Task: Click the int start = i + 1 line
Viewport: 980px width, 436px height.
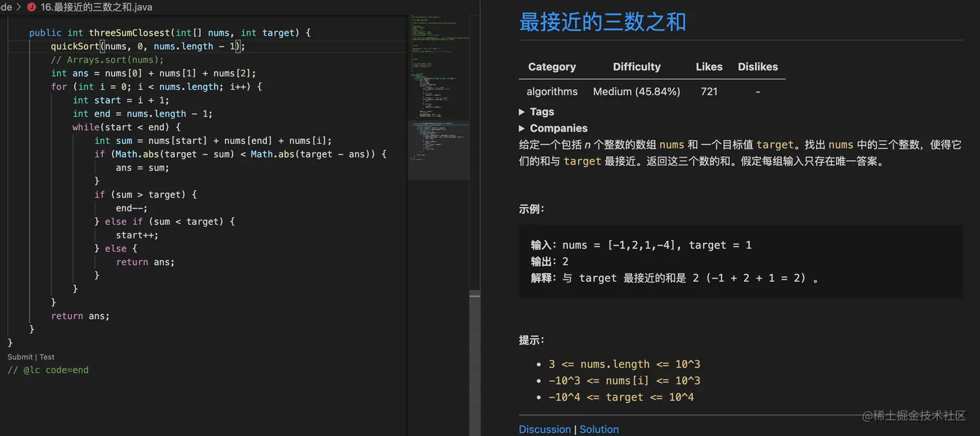Action: pos(121,100)
